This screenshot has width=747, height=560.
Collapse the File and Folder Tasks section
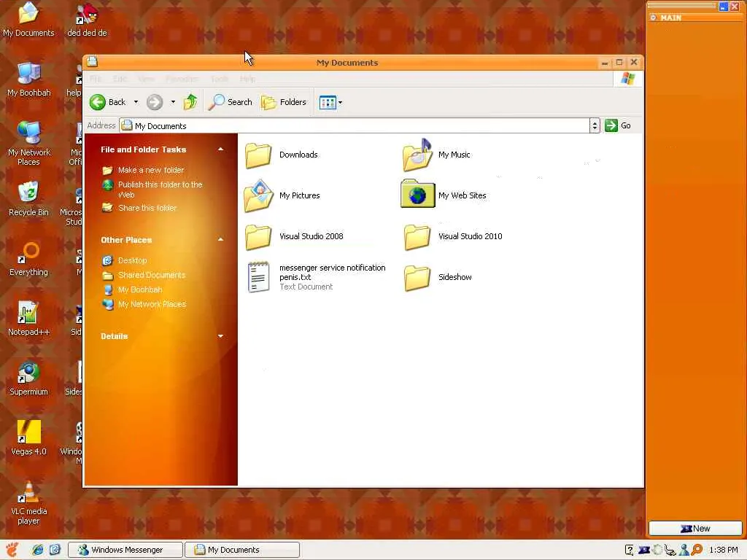pos(220,149)
